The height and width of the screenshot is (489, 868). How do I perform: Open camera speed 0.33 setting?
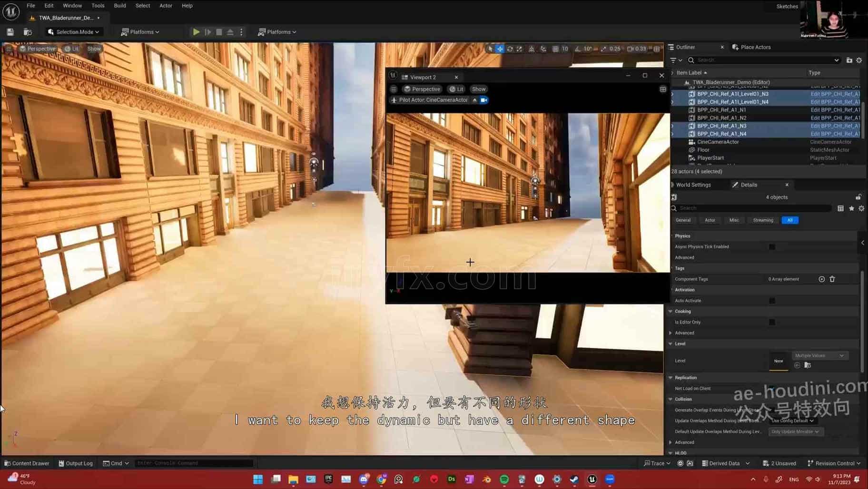coord(637,49)
